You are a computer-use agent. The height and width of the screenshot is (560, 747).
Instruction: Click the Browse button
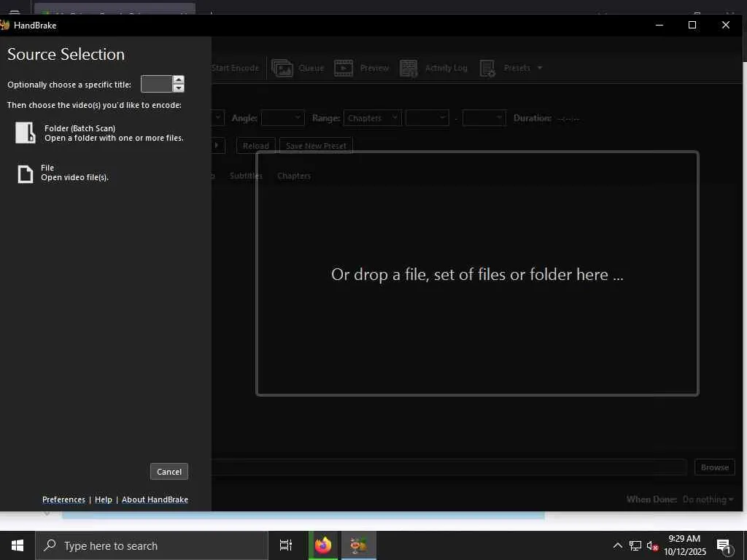point(715,467)
